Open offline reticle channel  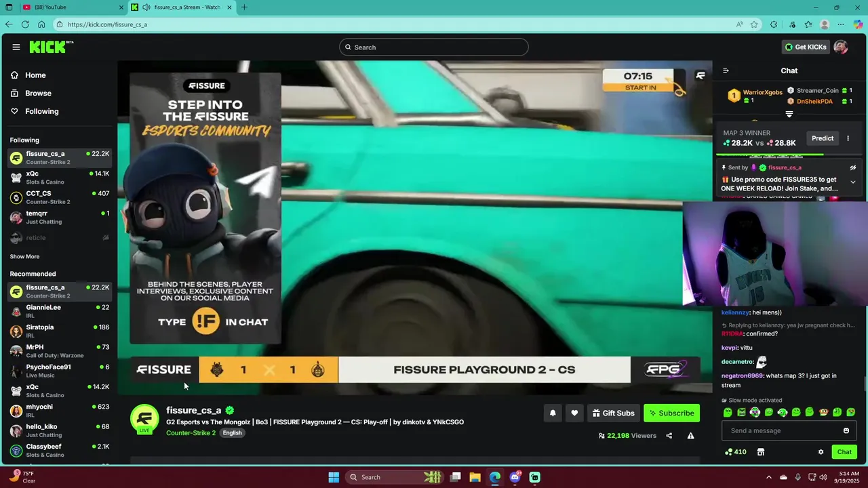pos(60,238)
